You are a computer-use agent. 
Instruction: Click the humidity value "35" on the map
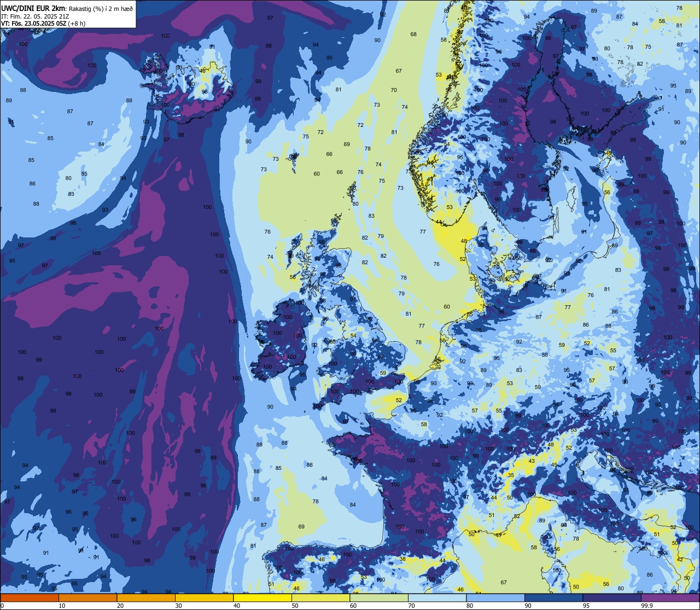tap(511, 475)
